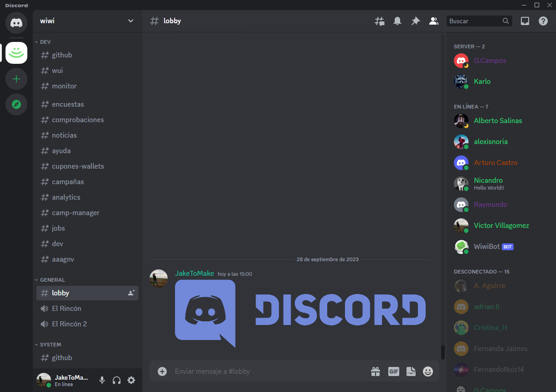This screenshot has height=392, width=556.
Task: Click the chat scrollbar thumb
Action: (x=443, y=352)
